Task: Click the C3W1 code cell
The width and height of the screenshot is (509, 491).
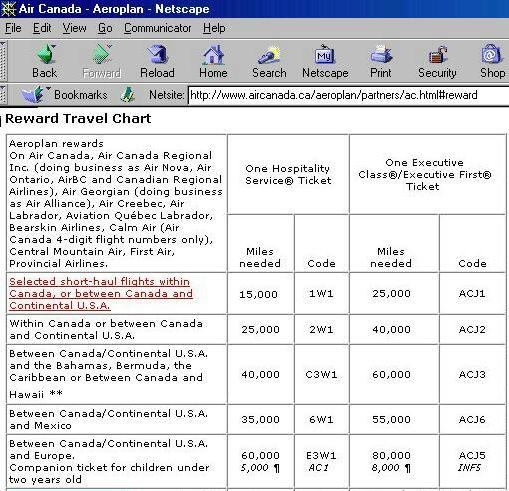Action: pyautogui.click(x=321, y=375)
